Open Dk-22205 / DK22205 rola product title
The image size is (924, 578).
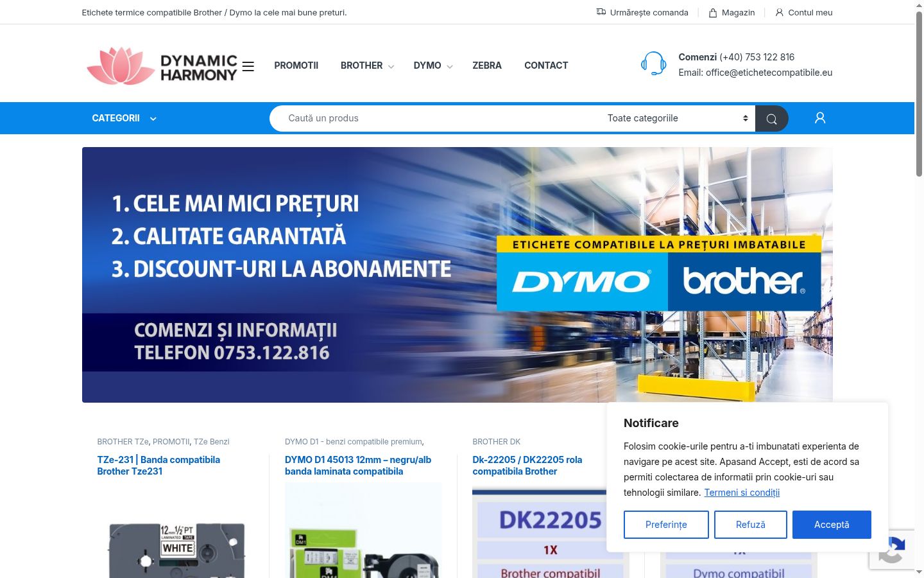(x=527, y=466)
